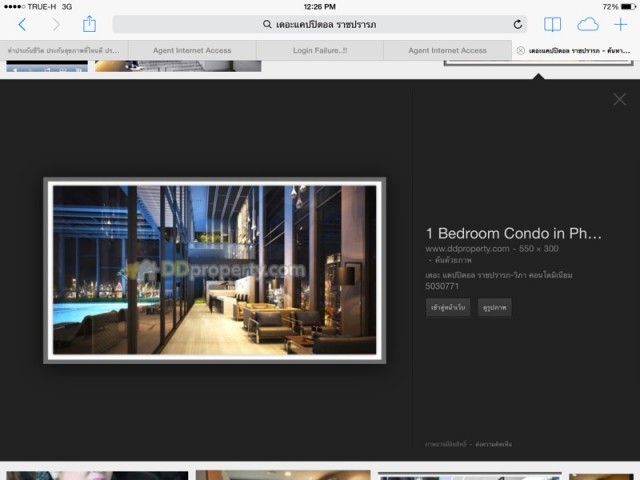Open the Share sheet icon
The height and width of the screenshot is (480, 640).
(90, 24)
